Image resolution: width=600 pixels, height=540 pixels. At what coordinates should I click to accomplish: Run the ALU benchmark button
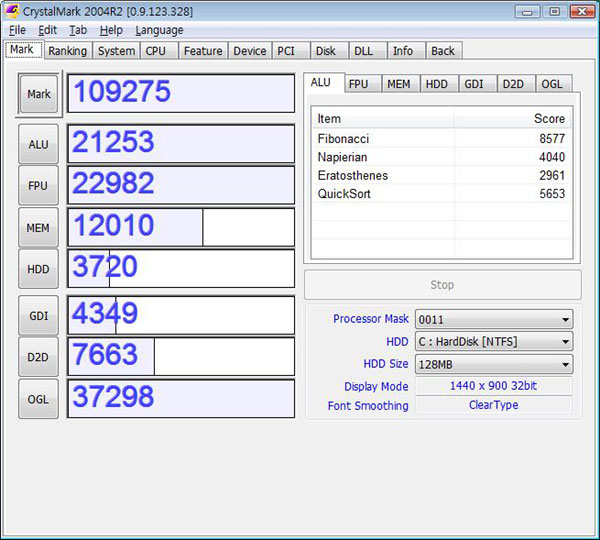[x=38, y=144]
